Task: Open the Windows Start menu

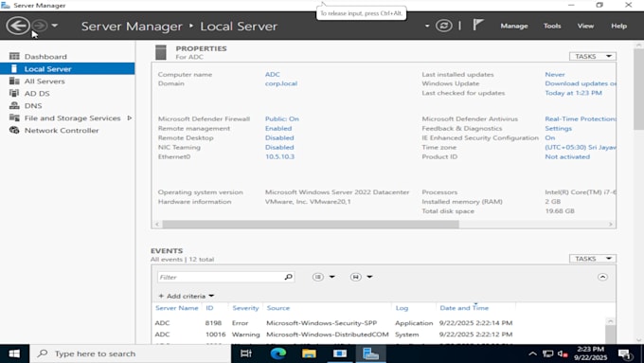Action: tap(14, 354)
